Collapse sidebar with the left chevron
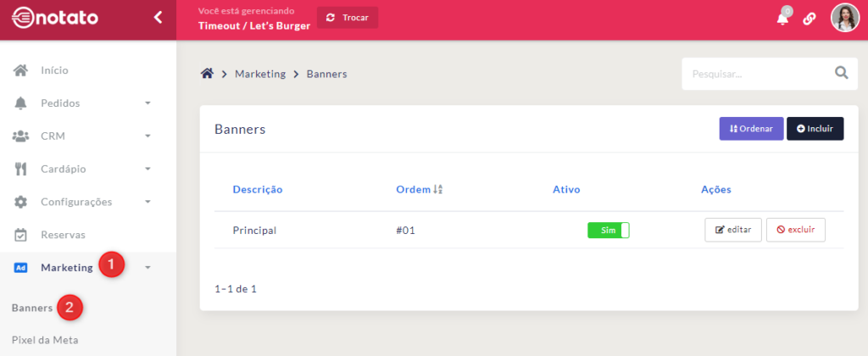 [x=158, y=17]
